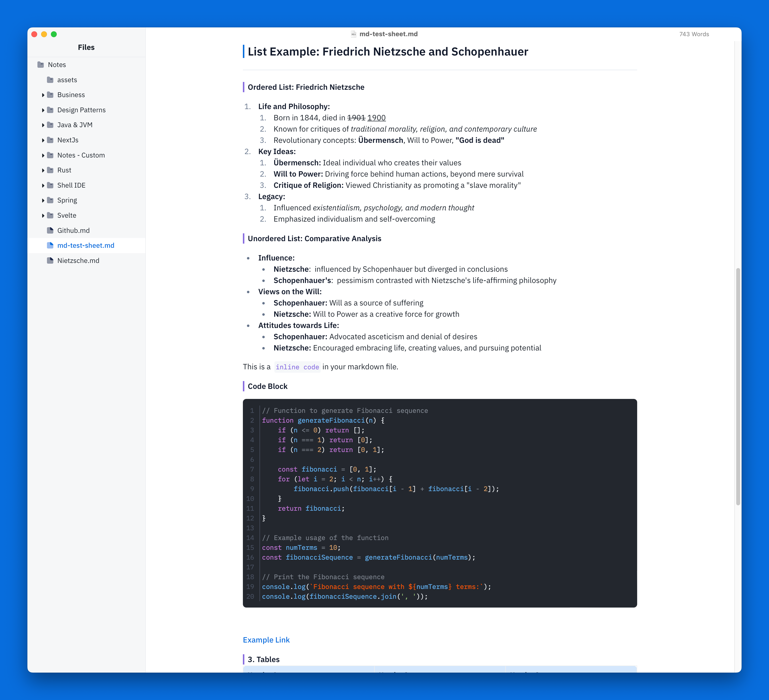Open the Example Link hyperlink
This screenshot has width=769, height=700.
point(266,640)
